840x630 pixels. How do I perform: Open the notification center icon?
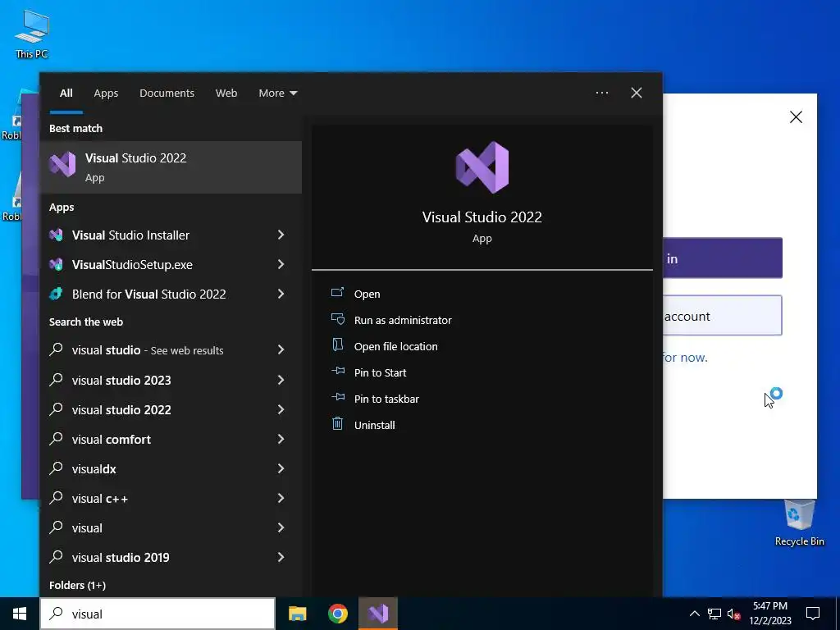coord(813,614)
